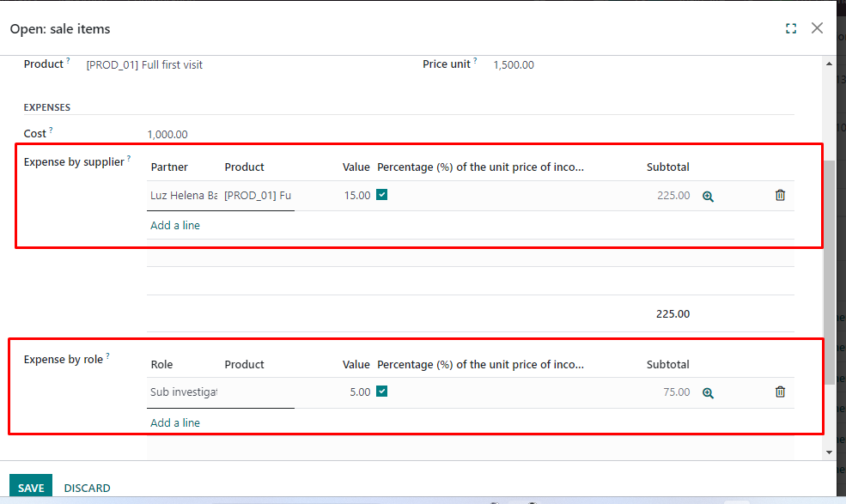This screenshot has height=504, width=846.
Task: Open details of Luz Helena supplier line
Action: (x=708, y=197)
